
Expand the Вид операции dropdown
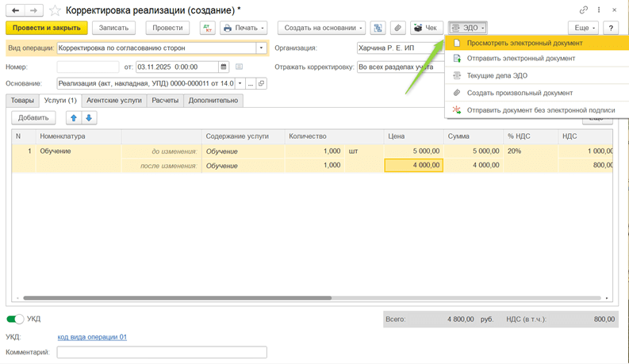(x=261, y=48)
